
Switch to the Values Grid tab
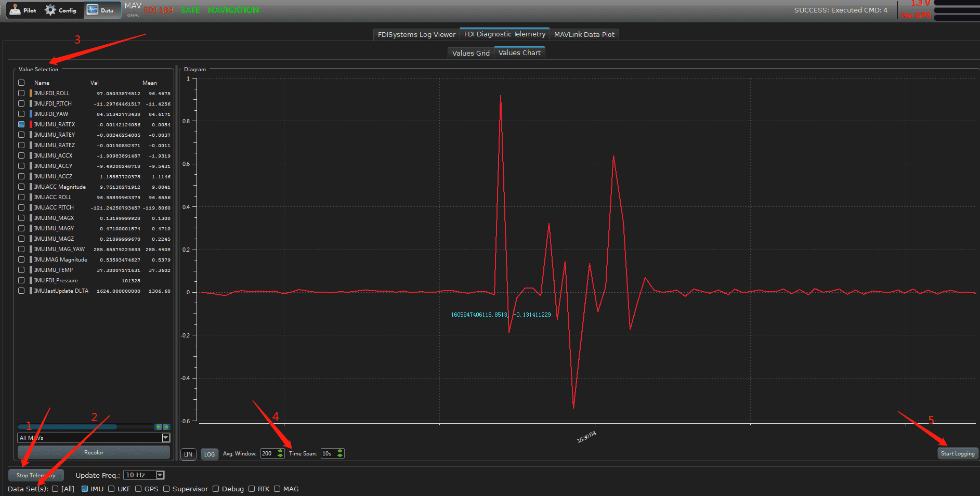(471, 53)
